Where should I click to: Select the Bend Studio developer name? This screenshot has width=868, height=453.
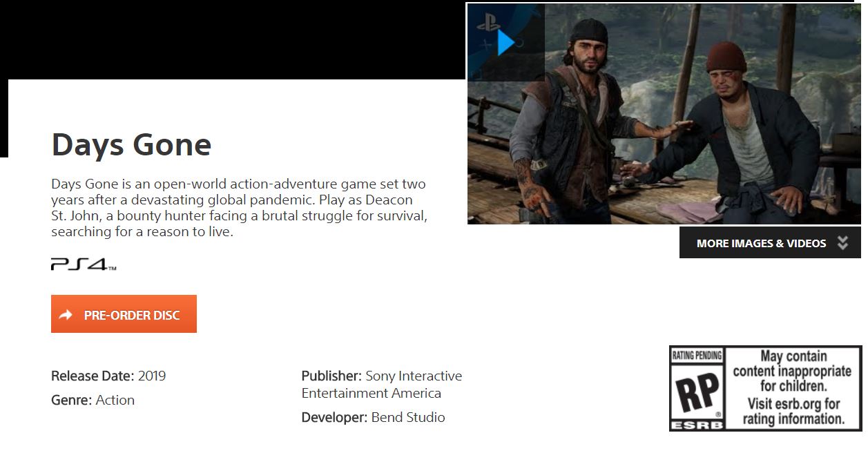click(x=408, y=417)
